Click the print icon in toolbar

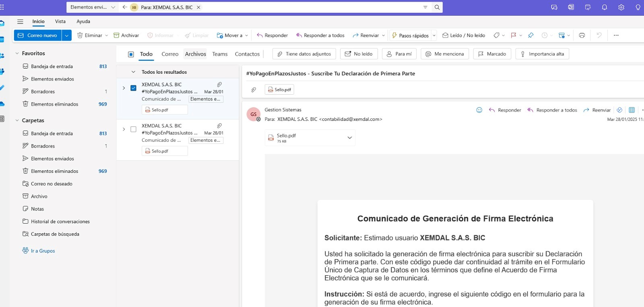coord(582,35)
